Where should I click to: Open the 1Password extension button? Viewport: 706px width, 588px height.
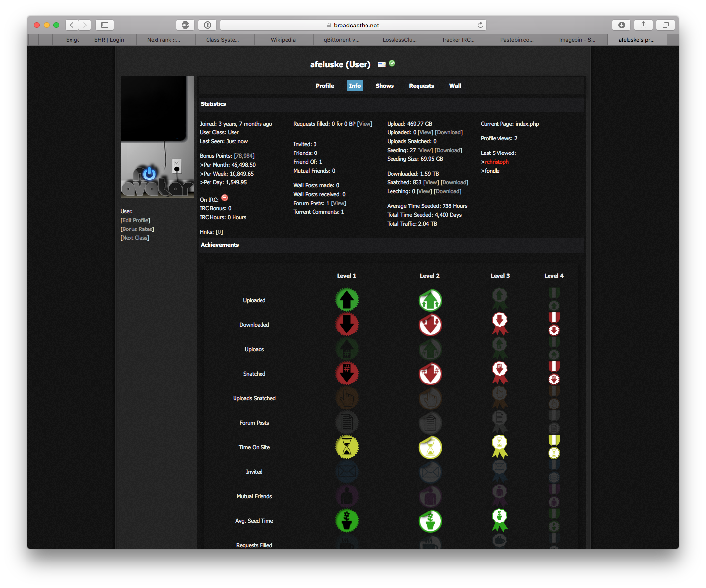(208, 25)
